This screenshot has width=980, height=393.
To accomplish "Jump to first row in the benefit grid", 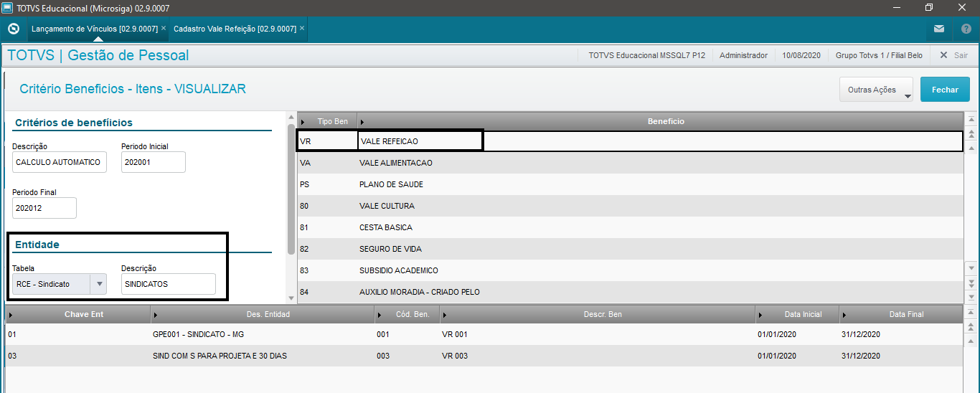I will (x=971, y=120).
